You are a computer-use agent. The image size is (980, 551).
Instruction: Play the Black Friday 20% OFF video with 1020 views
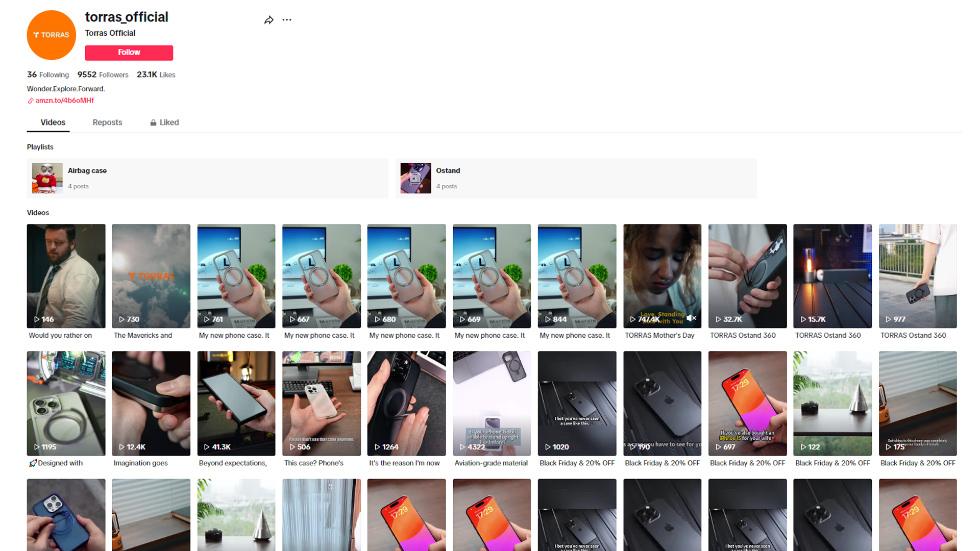point(576,403)
